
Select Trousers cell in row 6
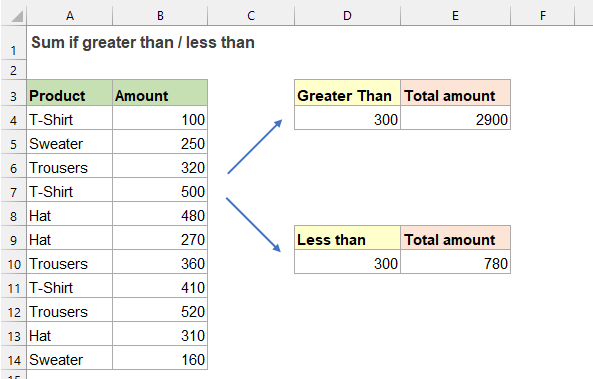coord(70,166)
